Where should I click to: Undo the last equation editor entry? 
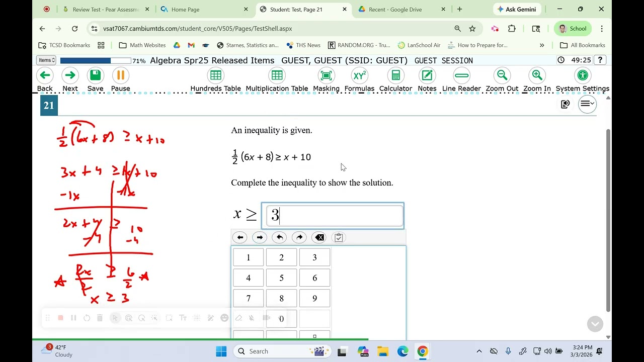point(279,237)
